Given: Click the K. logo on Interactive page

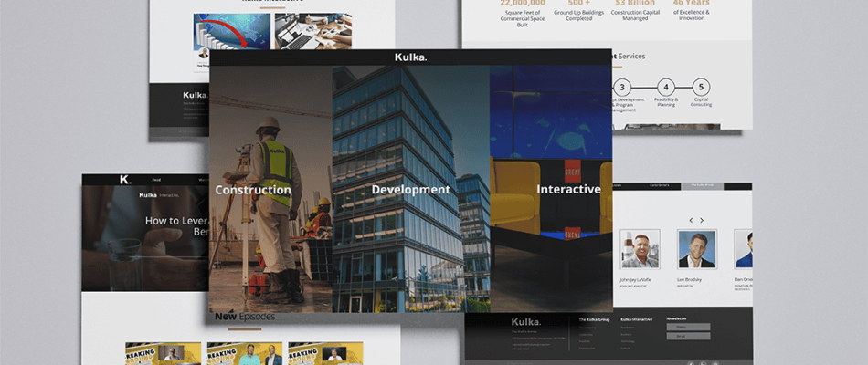Looking at the screenshot, I should [124, 180].
